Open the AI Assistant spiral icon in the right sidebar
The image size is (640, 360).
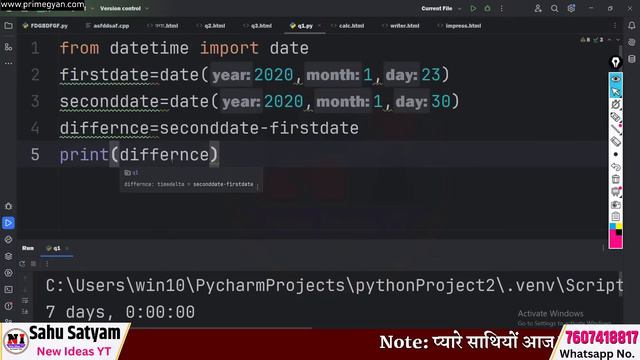click(631, 42)
